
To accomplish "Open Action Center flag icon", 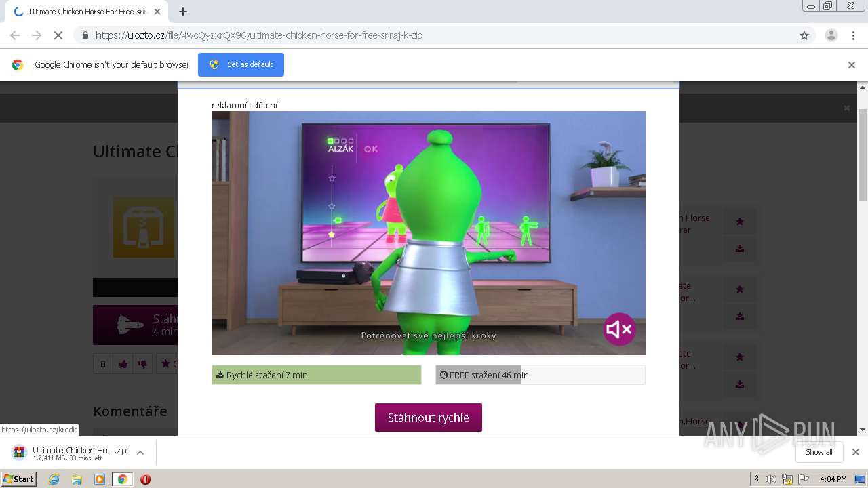I will [x=804, y=479].
